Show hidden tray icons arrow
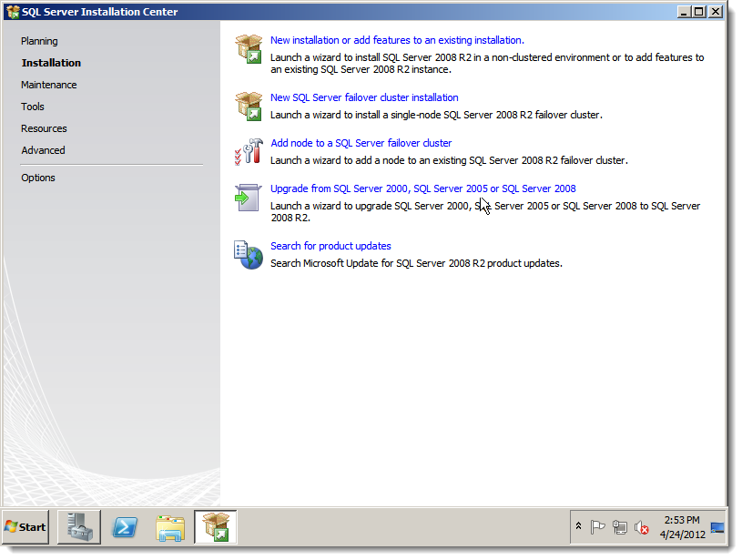This screenshot has height=560, width=742. (578, 526)
